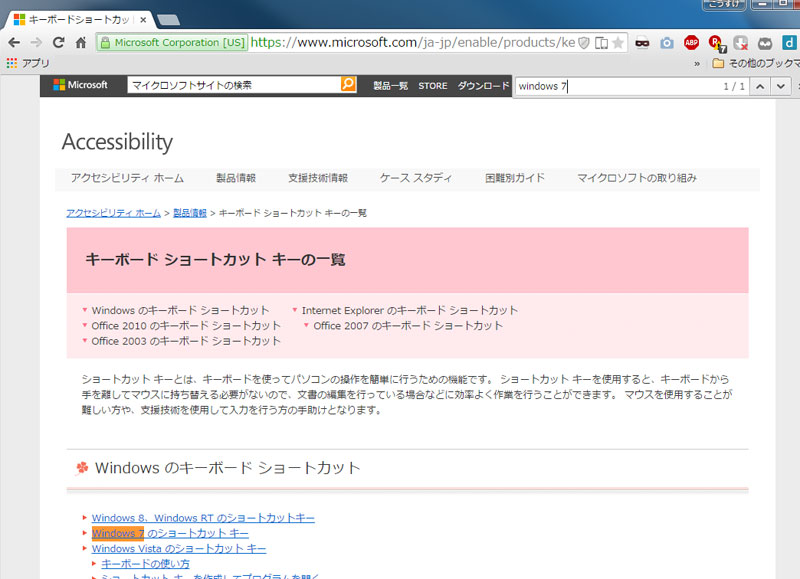Focus the マイクロソフトサイトの検索 search box
The width and height of the screenshot is (800, 579).
pyautogui.click(x=234, y=85)
